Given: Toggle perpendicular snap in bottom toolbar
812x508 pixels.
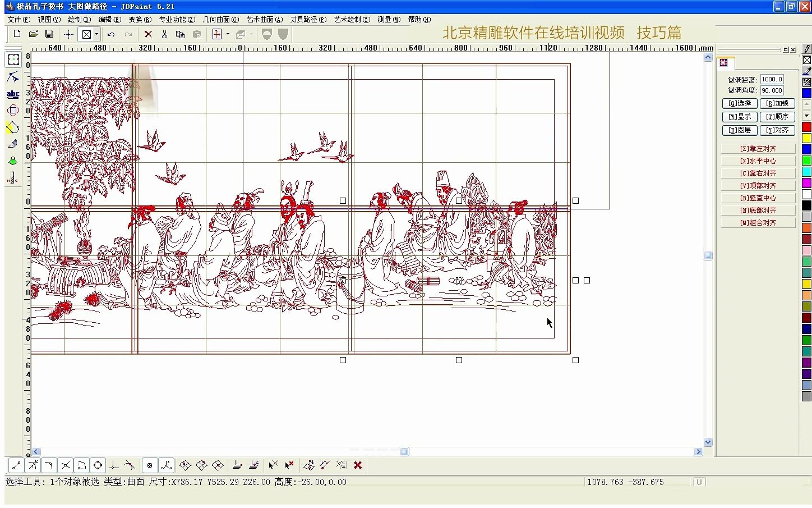Looking at the screenshot, I should [114, 465].
